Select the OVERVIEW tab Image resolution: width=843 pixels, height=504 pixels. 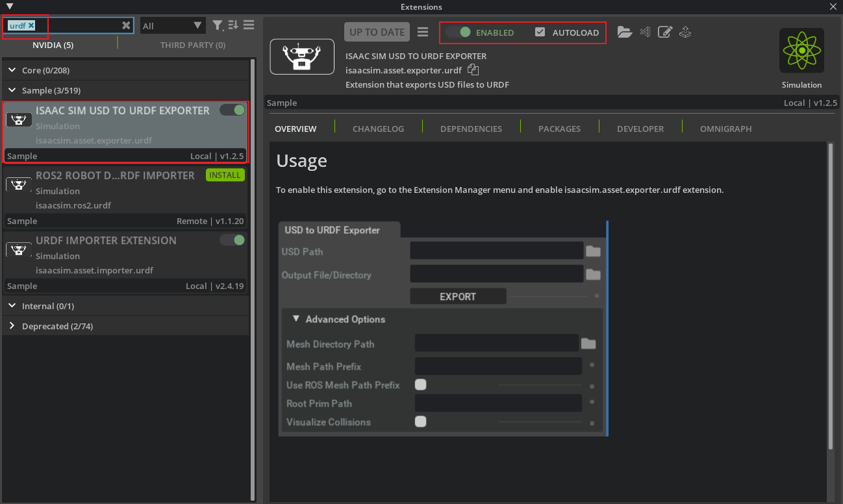296,129
